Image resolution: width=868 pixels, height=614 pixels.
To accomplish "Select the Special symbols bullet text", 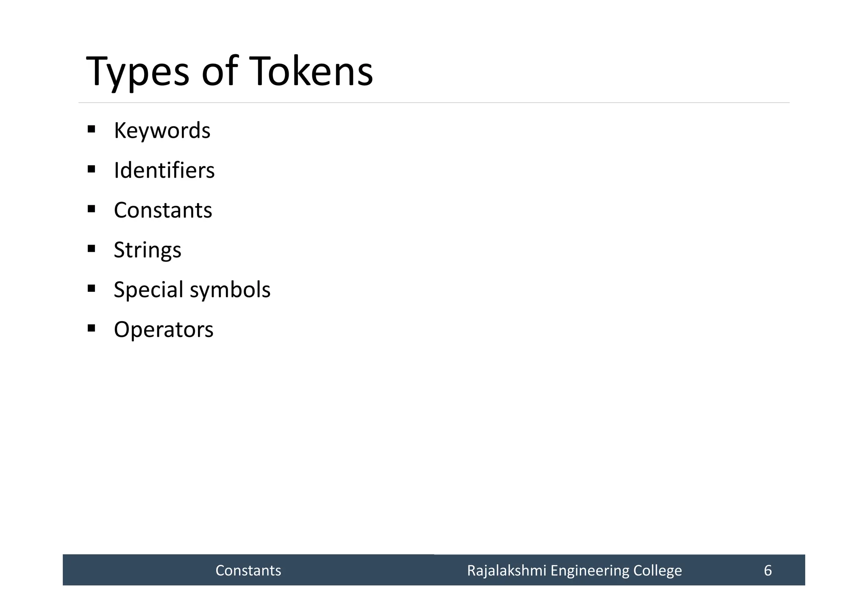I will click(192, 290).
